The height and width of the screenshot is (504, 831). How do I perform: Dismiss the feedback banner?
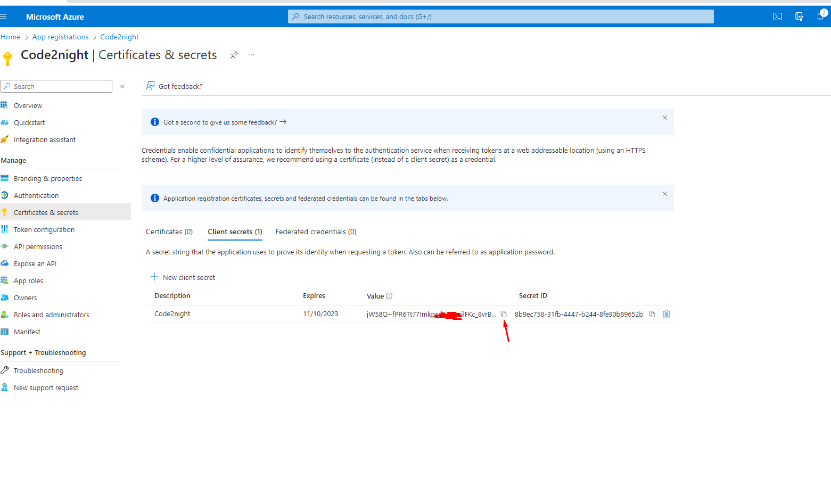click(x=665, y=118)
